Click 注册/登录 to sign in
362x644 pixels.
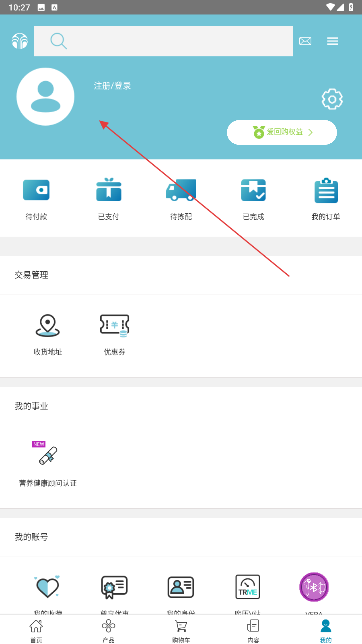113,86
